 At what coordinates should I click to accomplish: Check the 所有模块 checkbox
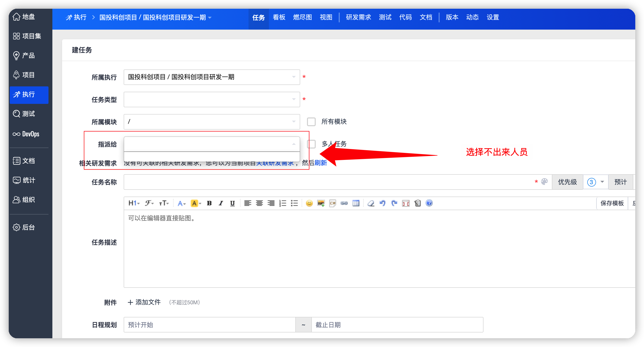(x=311, y=122)
